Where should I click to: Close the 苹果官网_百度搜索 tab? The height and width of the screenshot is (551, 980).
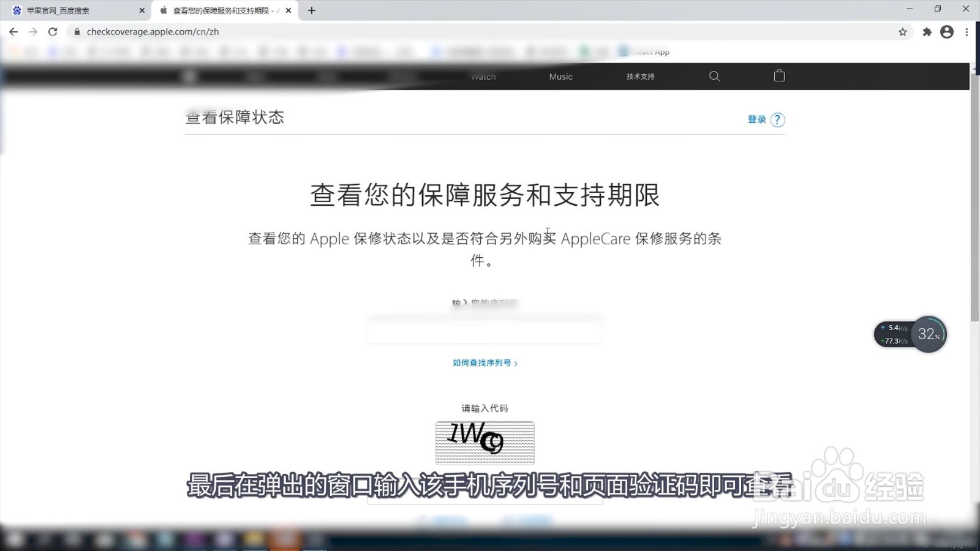[x=142, y=10]
